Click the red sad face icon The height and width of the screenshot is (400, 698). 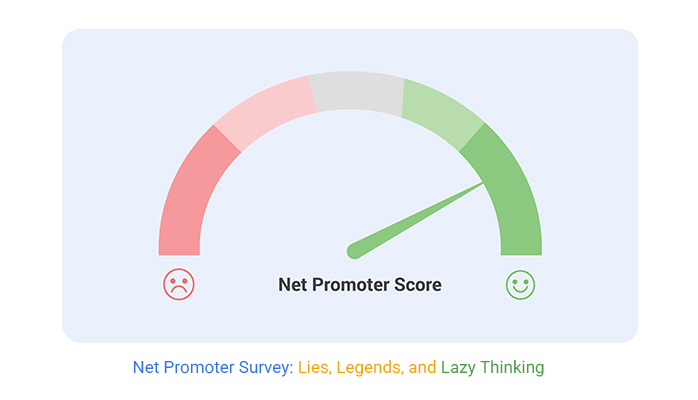[179, 284]
